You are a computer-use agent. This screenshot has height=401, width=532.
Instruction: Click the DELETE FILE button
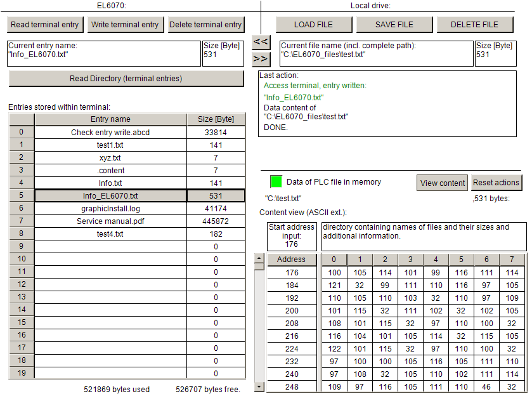(x=474, y=25)
